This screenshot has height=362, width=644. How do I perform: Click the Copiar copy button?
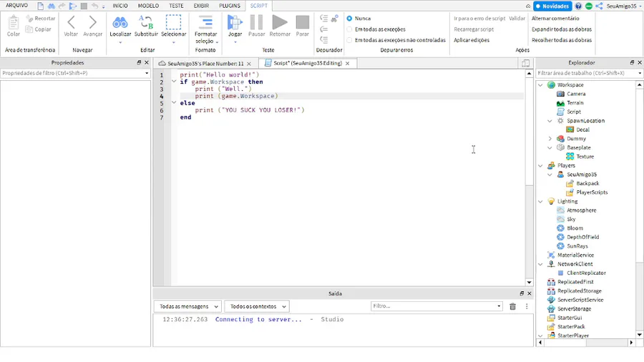(x=38, y=29)
